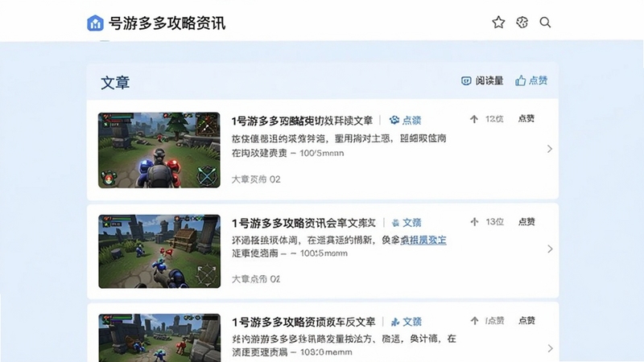The width and height of the screenshot is (644, 362).
Task: Select the 13位 rank text
Action: click(494, 222)
